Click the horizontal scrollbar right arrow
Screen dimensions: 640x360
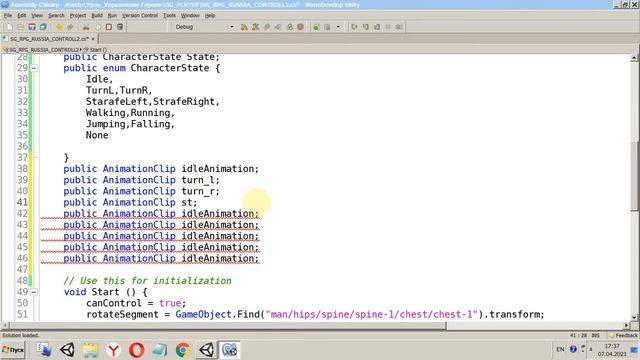tap(626, 326)
